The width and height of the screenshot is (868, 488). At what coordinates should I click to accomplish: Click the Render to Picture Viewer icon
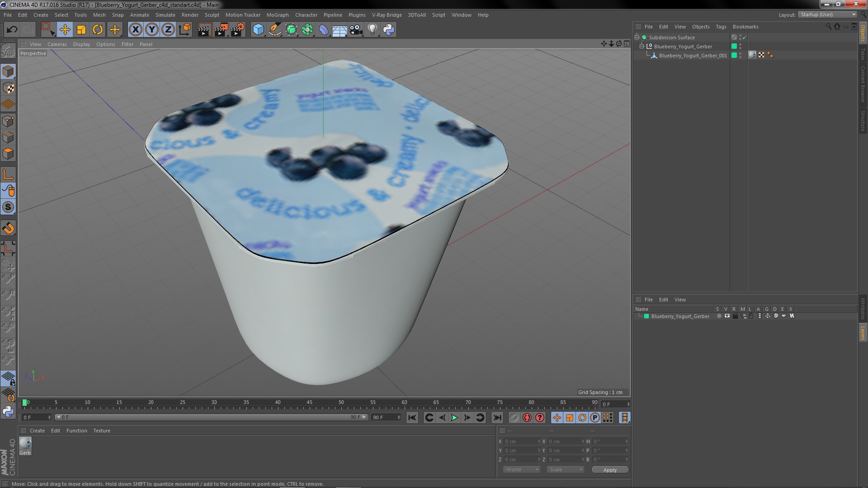221,30
